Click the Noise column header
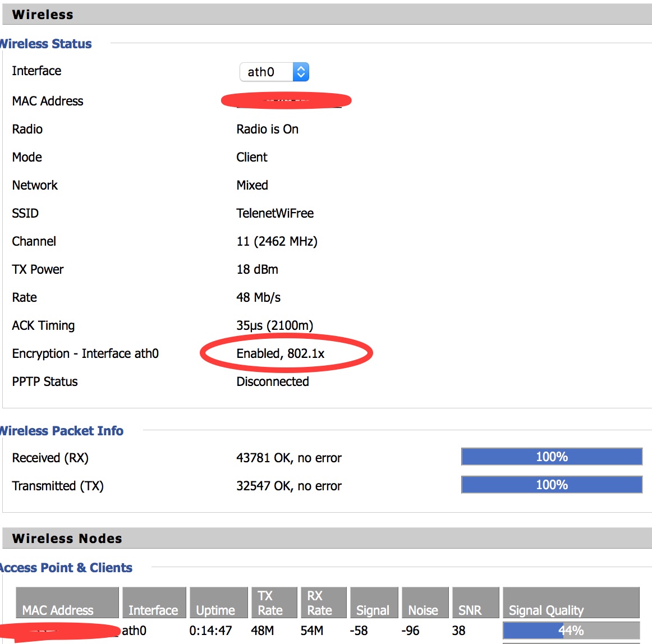The width and height of the screenshot is (652, 644). tap(425, 603)
